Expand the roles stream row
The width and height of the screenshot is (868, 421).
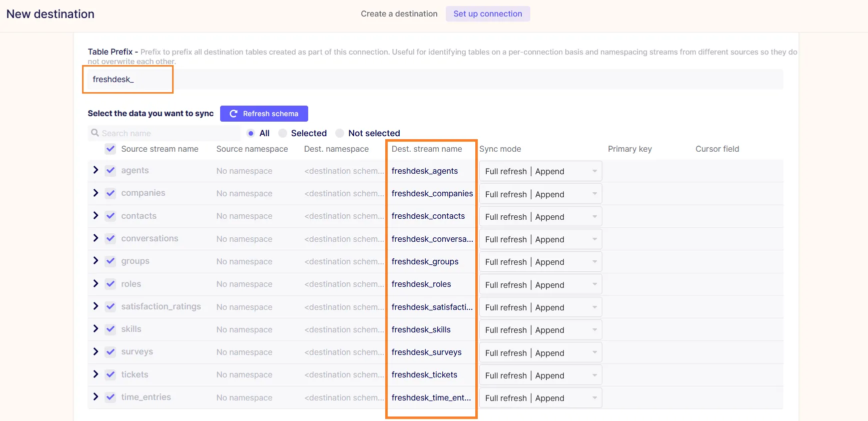point(96,283)
